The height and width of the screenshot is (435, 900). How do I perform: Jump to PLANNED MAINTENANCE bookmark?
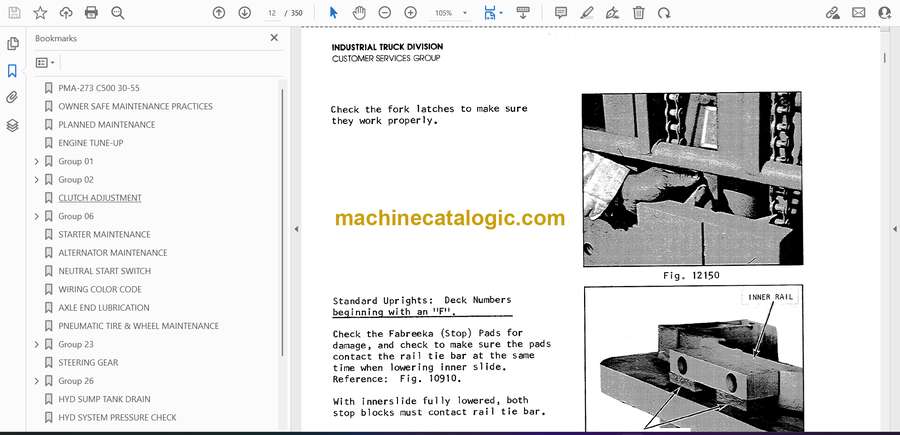click(x=107, y=125)
